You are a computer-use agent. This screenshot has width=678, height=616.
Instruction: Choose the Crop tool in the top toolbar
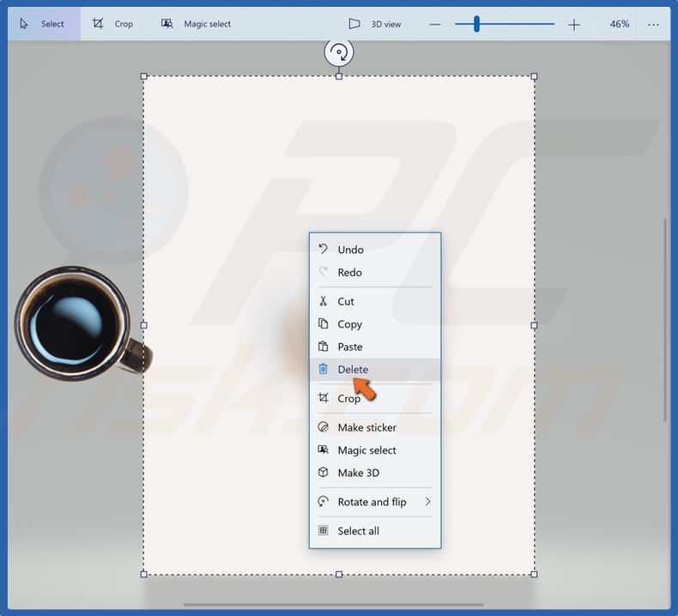coord(112,24)
